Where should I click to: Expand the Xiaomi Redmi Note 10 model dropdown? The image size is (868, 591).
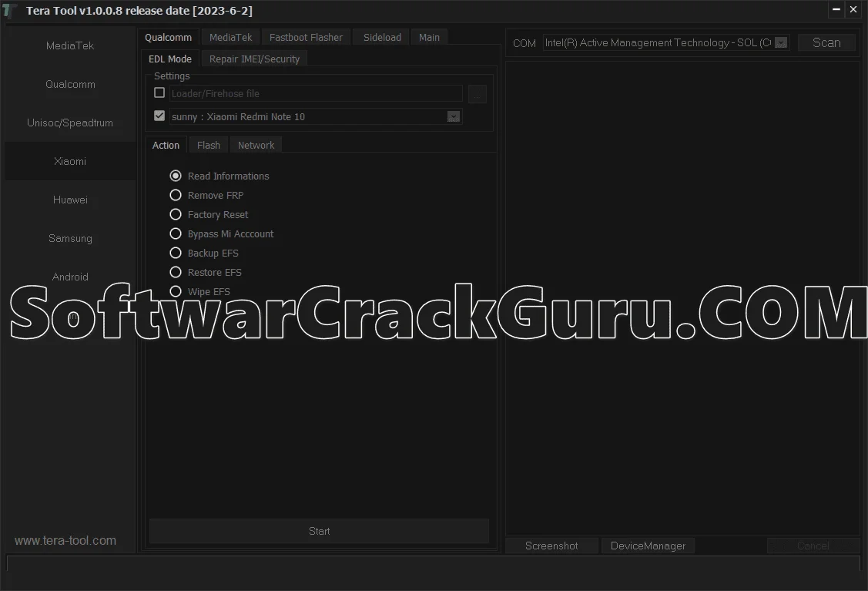click(x=454, y=117)
